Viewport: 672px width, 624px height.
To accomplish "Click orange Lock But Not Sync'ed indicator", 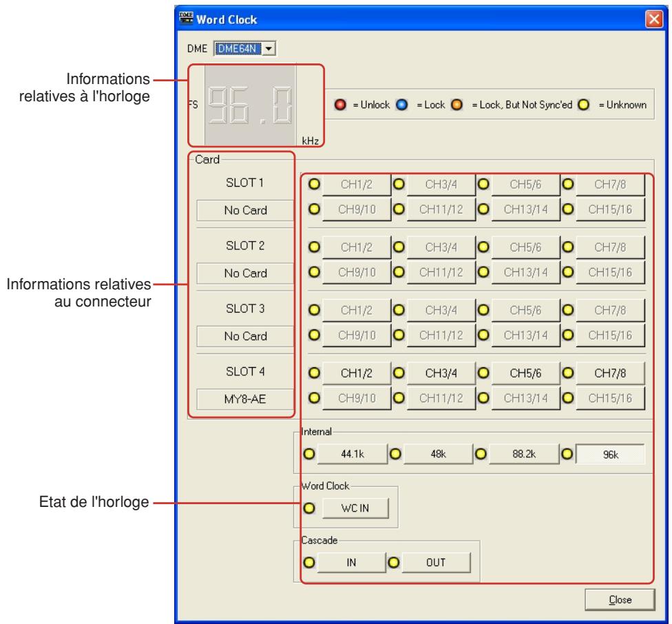I will coord(457,105).
